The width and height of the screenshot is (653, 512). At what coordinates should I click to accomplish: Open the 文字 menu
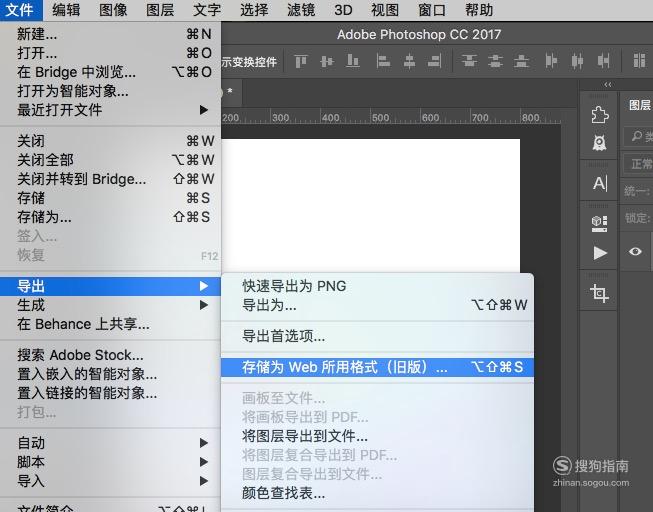(x=207, y=10)
